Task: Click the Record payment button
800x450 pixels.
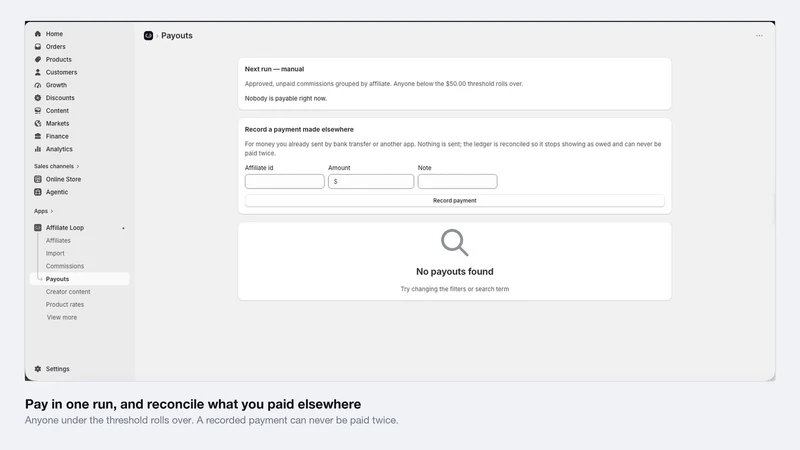Action: (x=455, y=201)
